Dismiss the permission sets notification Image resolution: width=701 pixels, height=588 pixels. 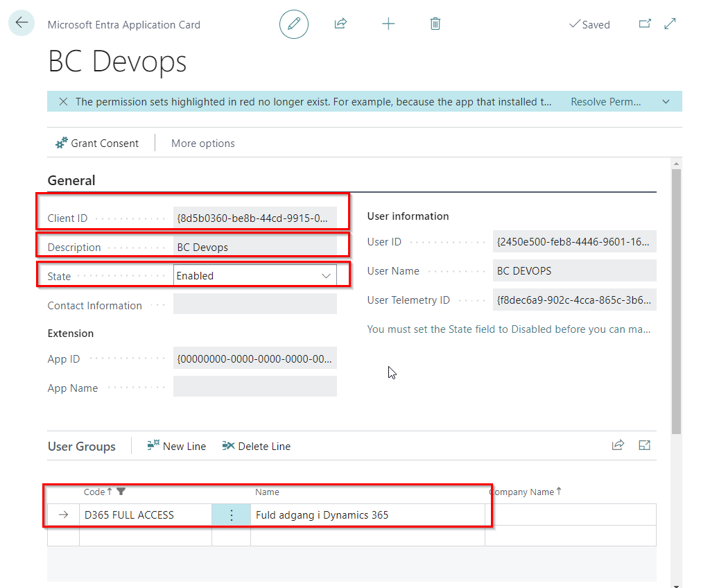(x=63, y=102)
